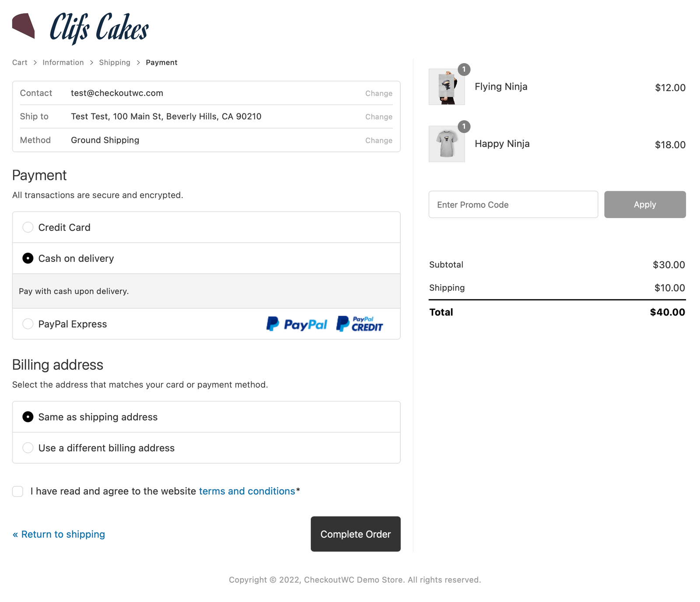Choose Use a different billing address
Viewport: 700px width, 602px height.
click(x=28, y=448)
